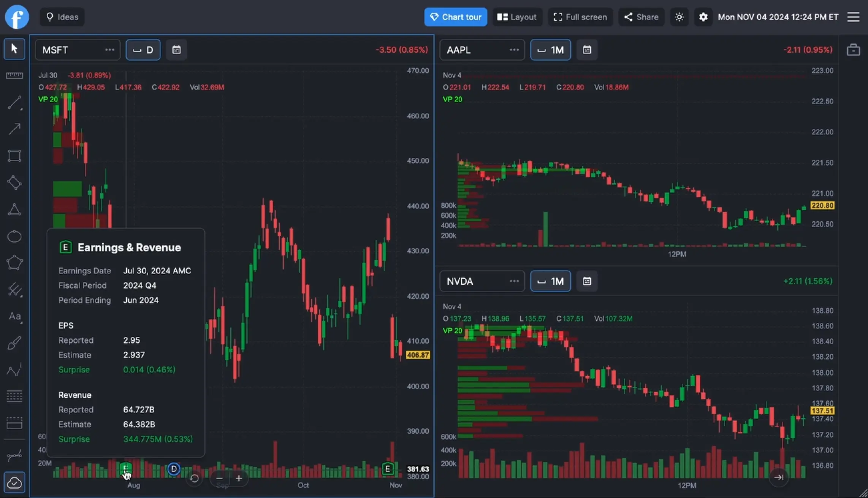Zoom in using the plus control
The image size is (868, 498).
pyautogui.click(x=239, y=478)
